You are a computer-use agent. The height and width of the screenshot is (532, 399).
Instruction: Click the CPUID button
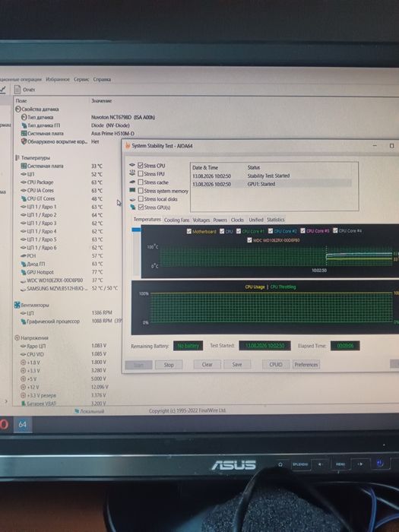pyautogui.click(x=276, y=364)
